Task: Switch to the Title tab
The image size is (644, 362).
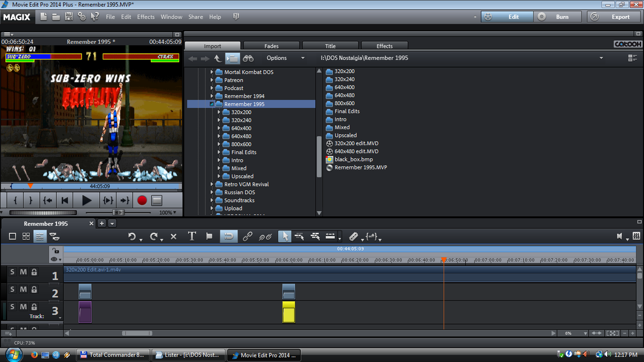Action: pos(331,46)
